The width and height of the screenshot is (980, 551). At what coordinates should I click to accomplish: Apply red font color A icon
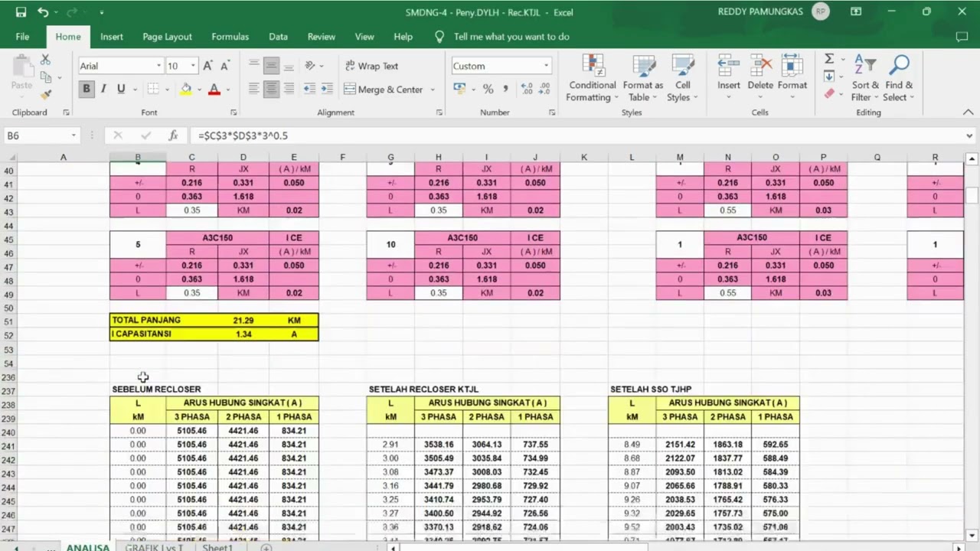[214, 89]
